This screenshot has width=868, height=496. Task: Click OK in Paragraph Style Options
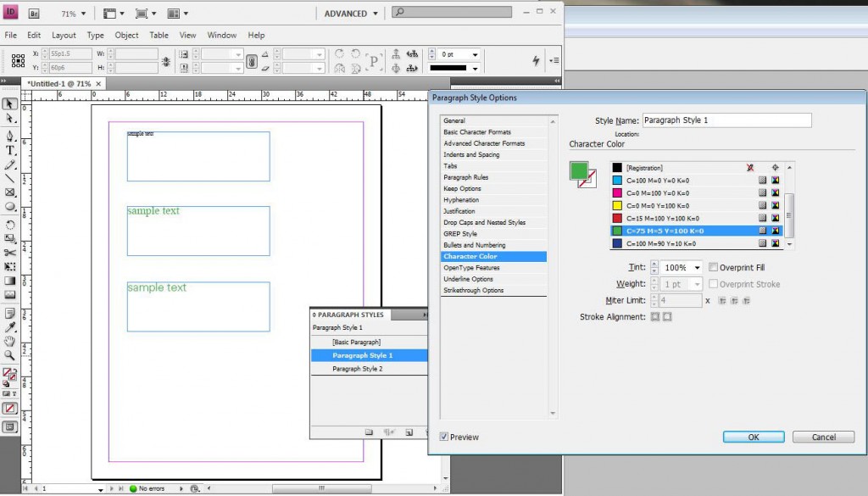tap(754, 437)
